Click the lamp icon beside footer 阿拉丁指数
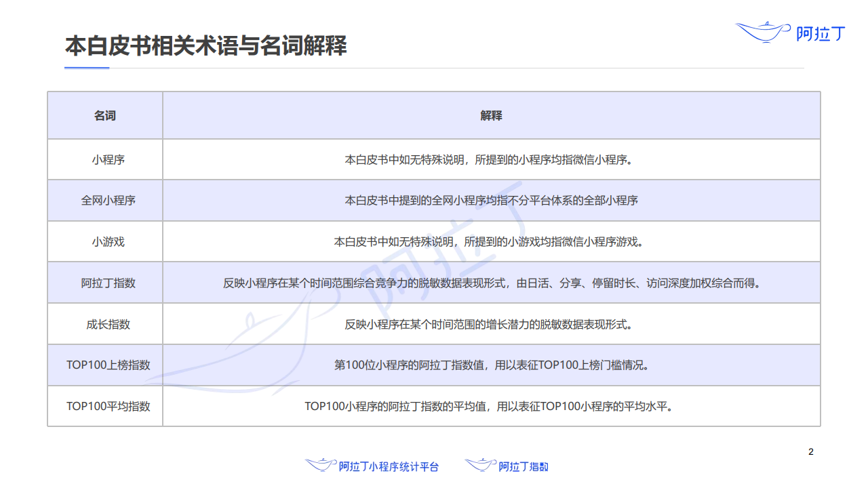 point(480,465)
